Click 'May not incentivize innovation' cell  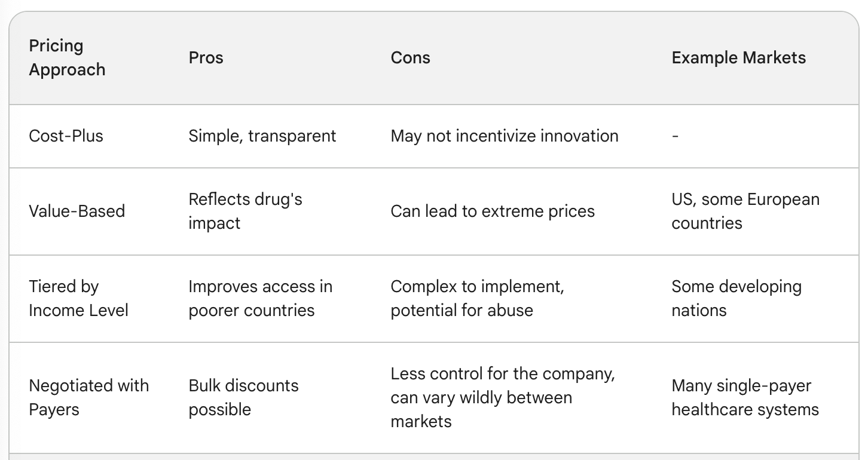(x=505, y=136)
